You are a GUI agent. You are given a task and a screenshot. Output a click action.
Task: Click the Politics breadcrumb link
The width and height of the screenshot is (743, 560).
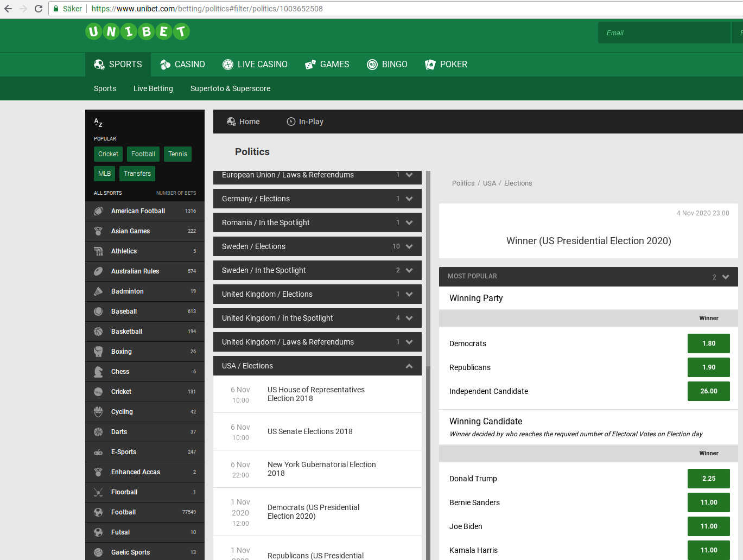pos(463,183)
